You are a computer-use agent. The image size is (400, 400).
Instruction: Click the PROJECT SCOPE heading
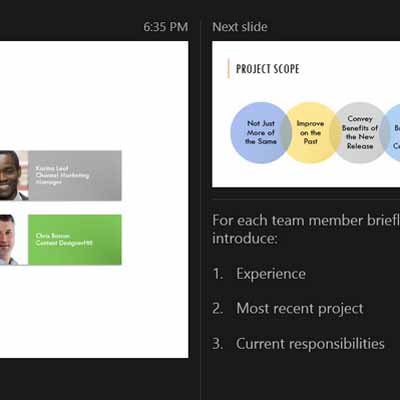(268, 69)
